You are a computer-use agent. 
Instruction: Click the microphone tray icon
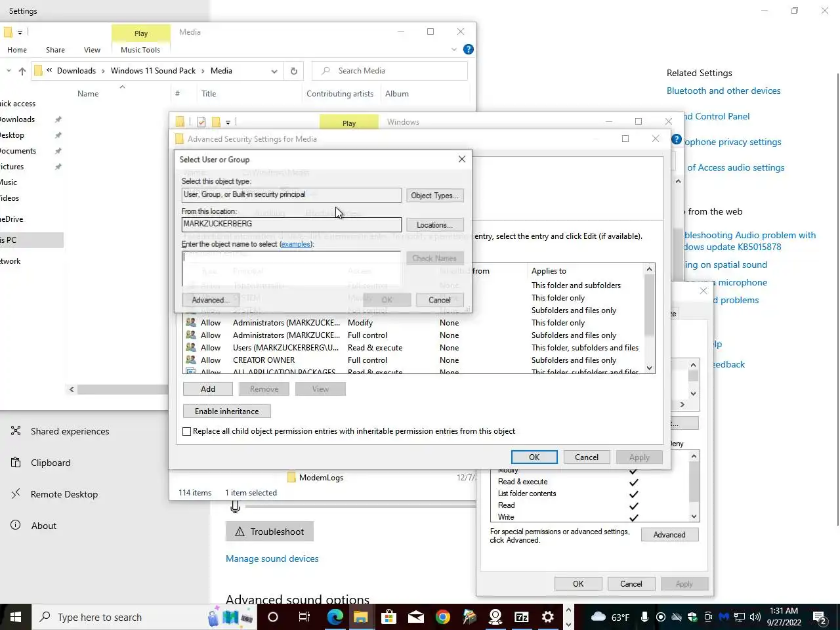point(645,617)
